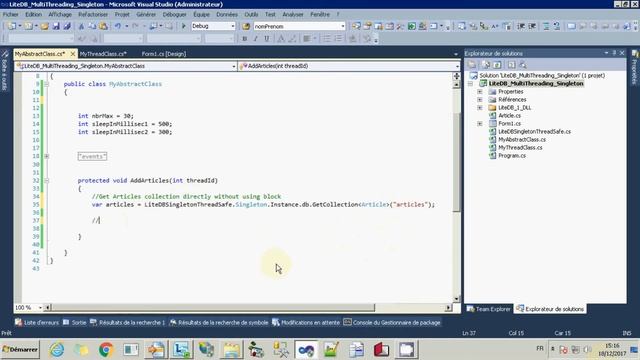The height and width of the screenshot is (360, 640).
Task: Click the Open File folder icon
Action: 44,26
